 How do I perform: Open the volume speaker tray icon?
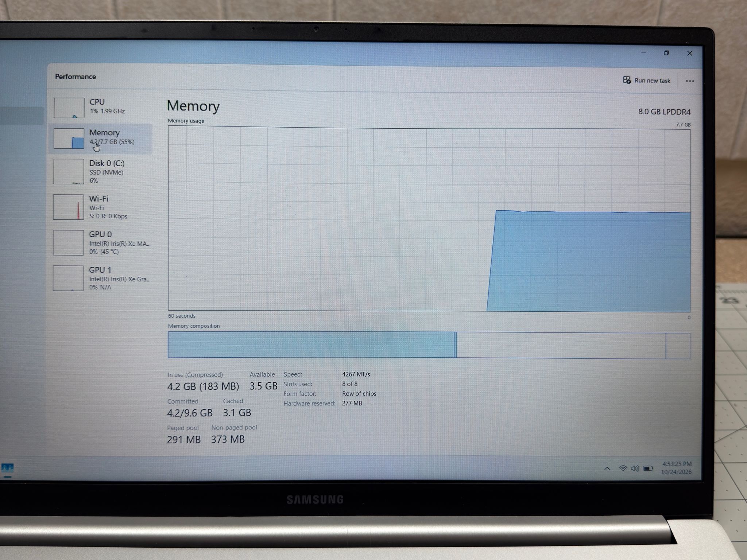[x=635, y=468]
